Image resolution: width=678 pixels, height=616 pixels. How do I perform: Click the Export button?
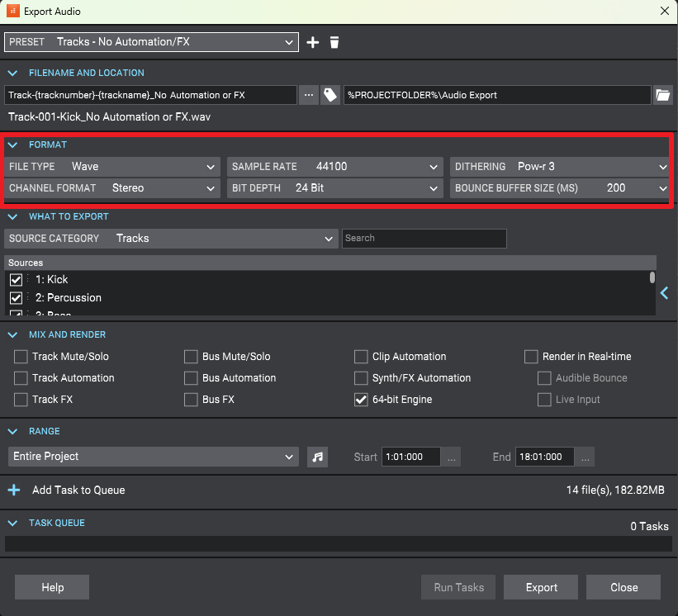(x=541, y=587)
